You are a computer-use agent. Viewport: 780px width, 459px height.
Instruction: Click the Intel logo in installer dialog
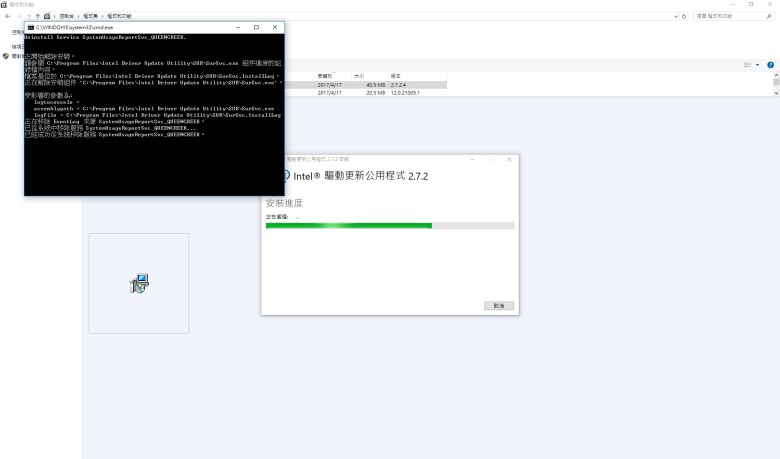click(286, 176)
